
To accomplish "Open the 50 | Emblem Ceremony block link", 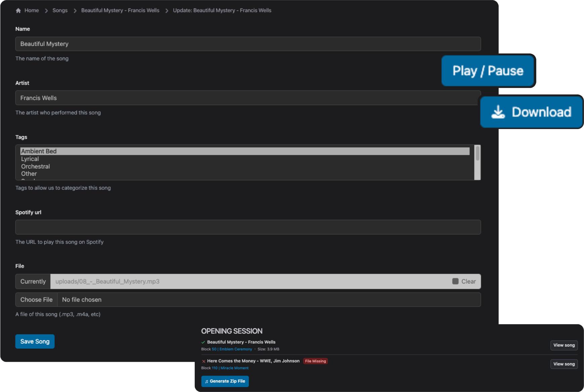I will coord(232,349).
